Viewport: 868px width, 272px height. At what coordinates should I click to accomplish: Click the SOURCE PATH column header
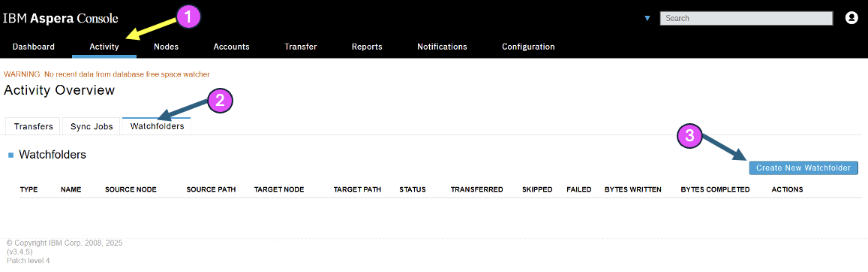pos(211,189)
